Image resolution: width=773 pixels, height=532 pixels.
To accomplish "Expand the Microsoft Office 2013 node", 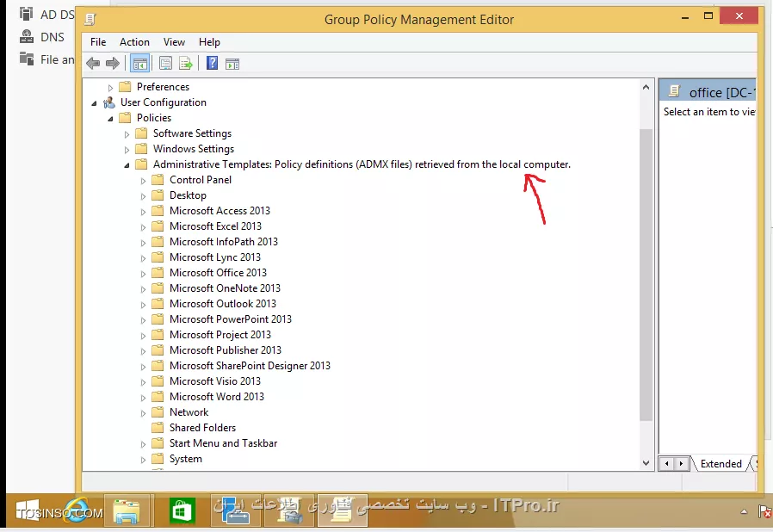I will click(x=143, y=274).
